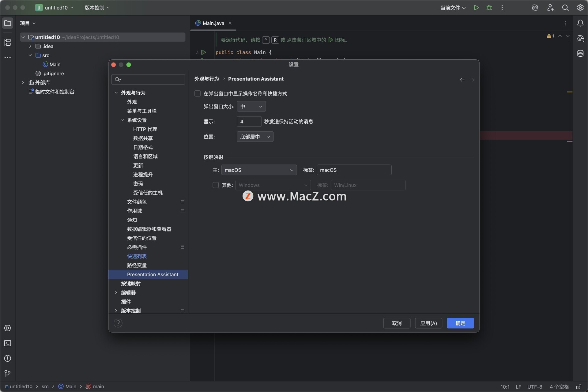588x392 pixels.
Task: Click the 标签 macOS text field
Action: pos(354,170)
